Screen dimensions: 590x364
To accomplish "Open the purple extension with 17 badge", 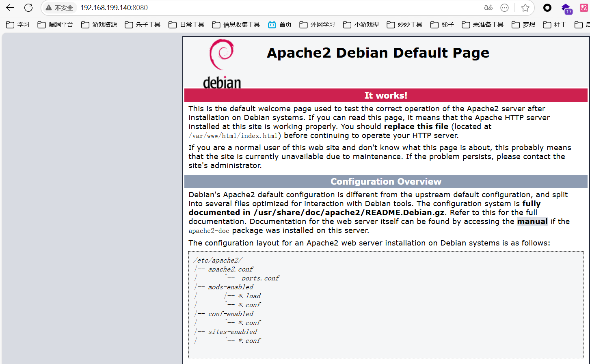I will click(566, 9).
